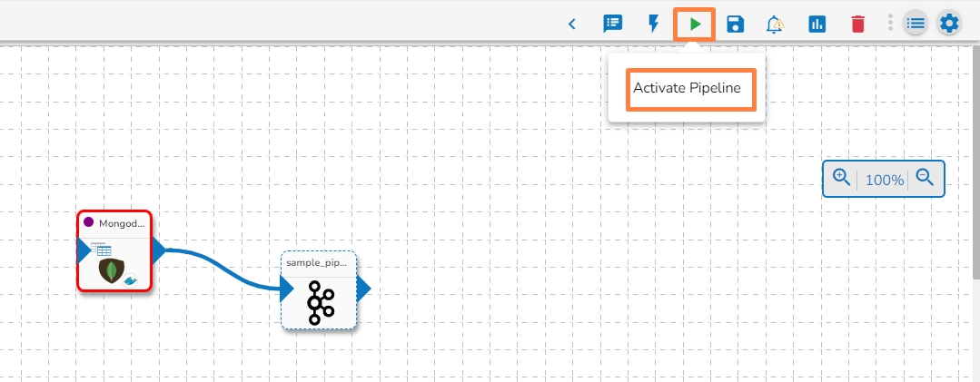The height and width of the screenshot is (382, 980).
Task: Click the lightning bolt icon
Action: 653,24
